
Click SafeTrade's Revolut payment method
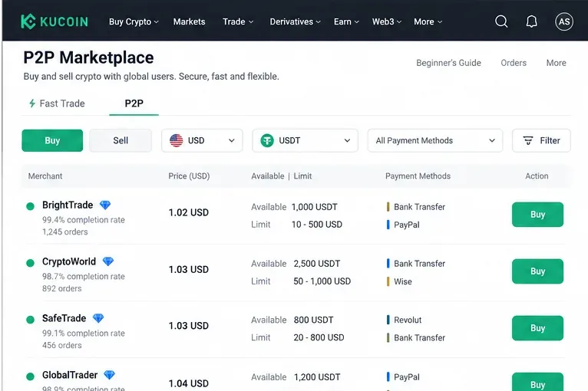[x=408, y=320]
